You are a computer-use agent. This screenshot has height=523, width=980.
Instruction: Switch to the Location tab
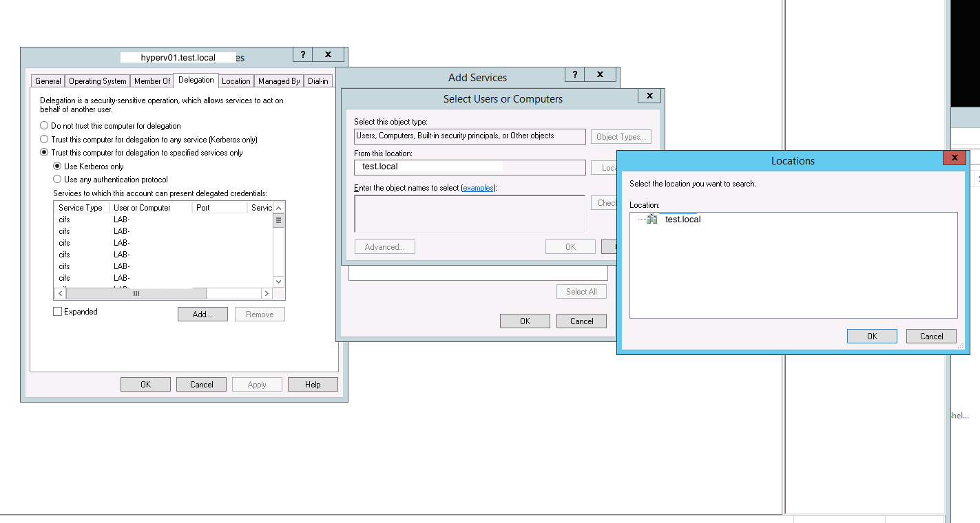click(x=236, y=81)
